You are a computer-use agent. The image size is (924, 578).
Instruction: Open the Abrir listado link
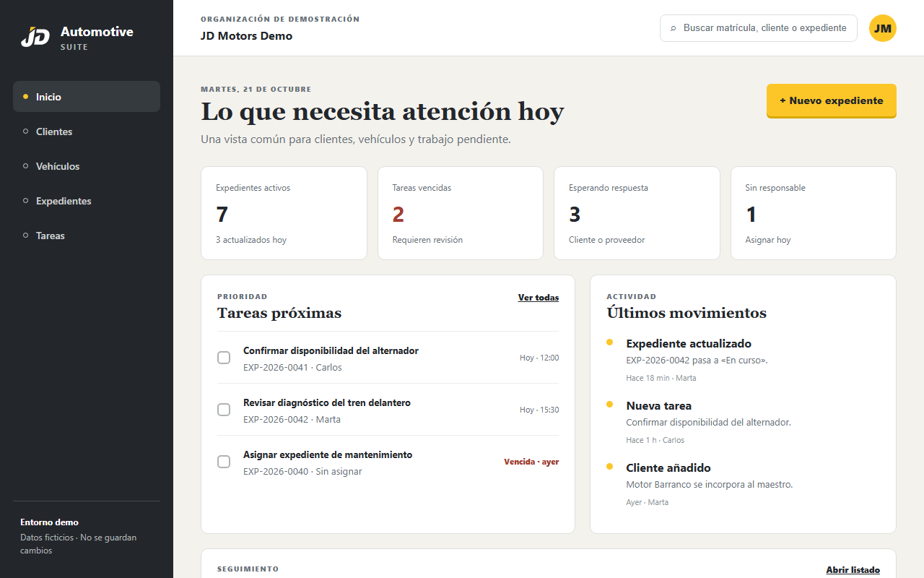point(853,570)
